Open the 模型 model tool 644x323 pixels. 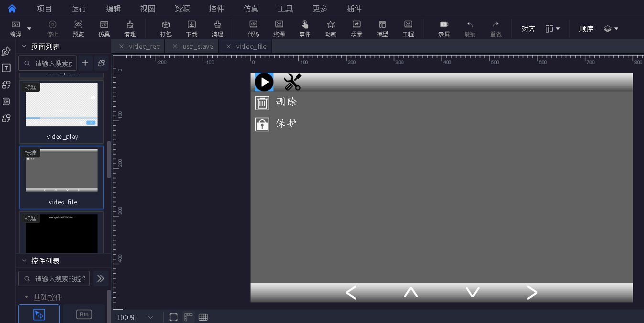point(382,29)
